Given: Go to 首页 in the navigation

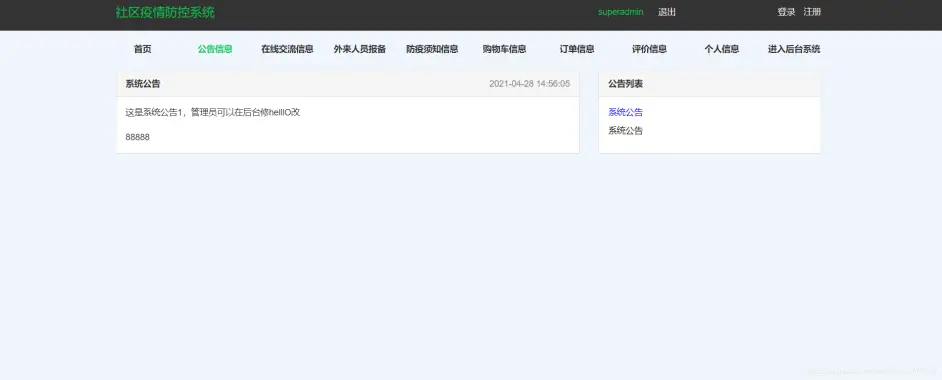Looking at the screenshot, I should tap(142, 49).
